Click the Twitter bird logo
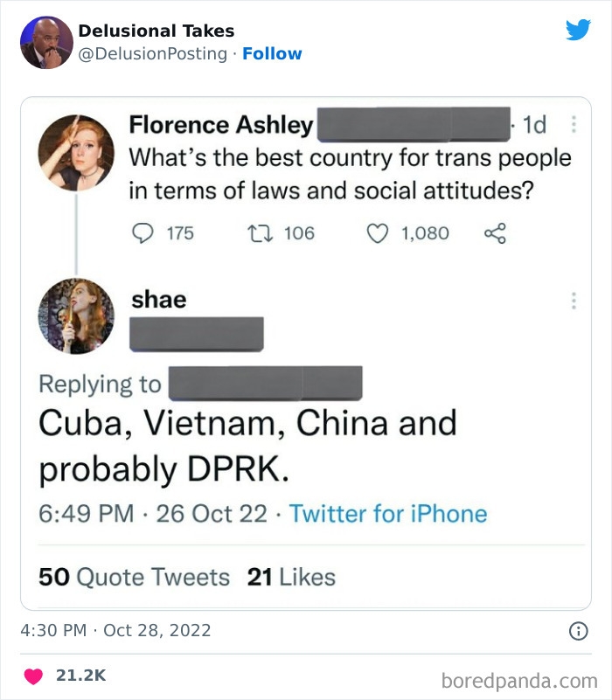This screenshot has height=700, width=612. pos(579,29)
